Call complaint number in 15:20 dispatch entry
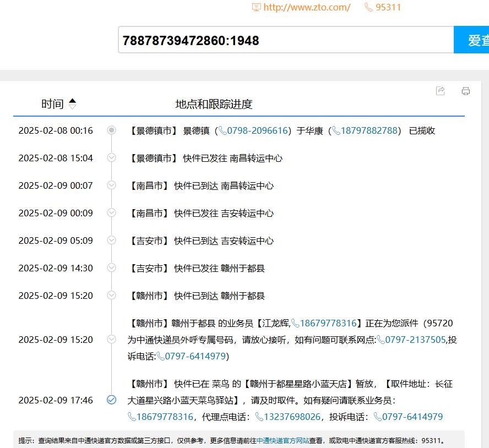 (x=195, y=356)
